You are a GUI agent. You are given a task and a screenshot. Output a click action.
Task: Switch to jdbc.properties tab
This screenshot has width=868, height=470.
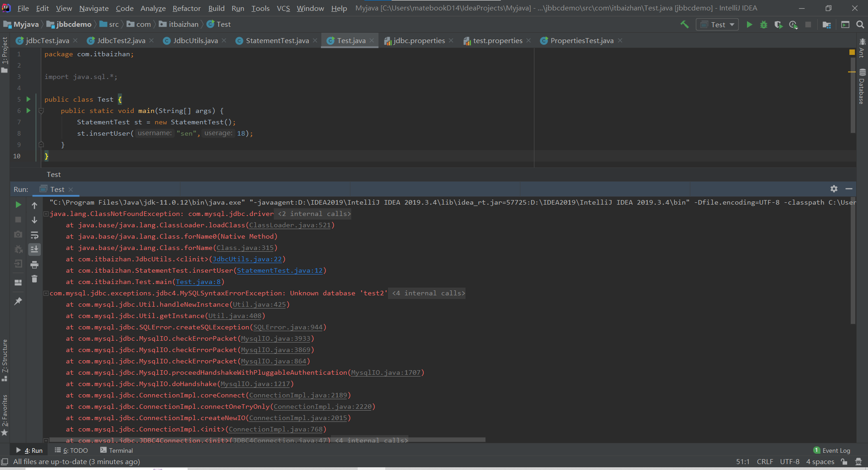click(419, 40)
